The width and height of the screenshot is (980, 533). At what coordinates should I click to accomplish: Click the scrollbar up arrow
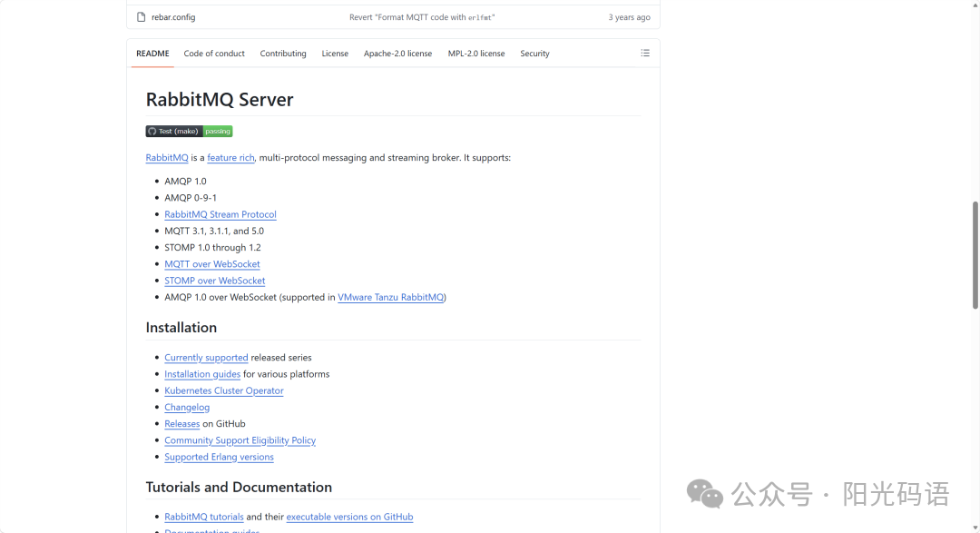pyautogui.click(x=975, y=5)
